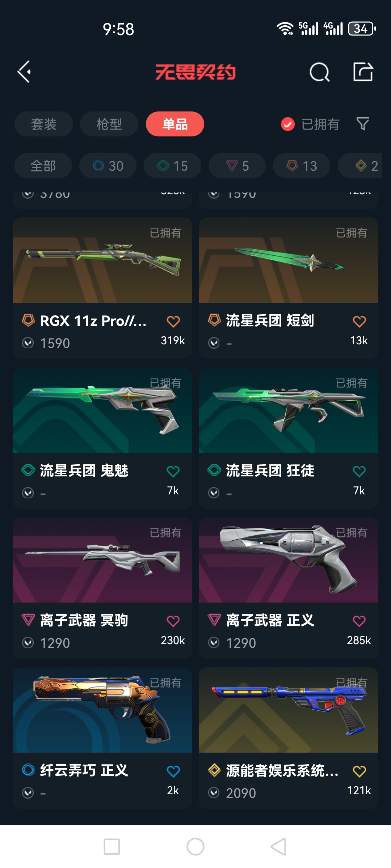Tap heart on 离子武器 正义
The height and width of the screenshot is (868, 391).
[x=359, y=621]
